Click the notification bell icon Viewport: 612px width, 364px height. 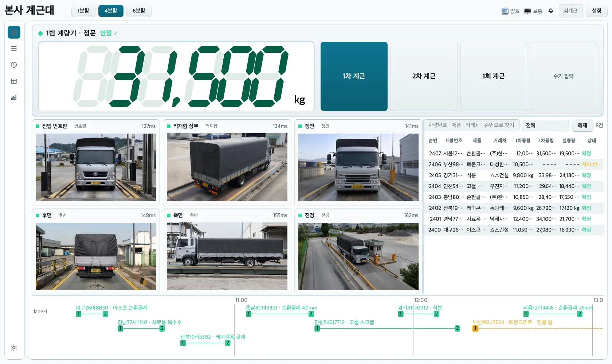point(551,11)
